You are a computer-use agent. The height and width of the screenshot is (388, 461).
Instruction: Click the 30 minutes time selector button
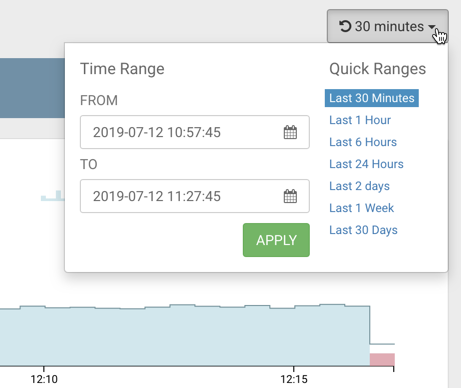pyautogui.click(x=388, y=26)
